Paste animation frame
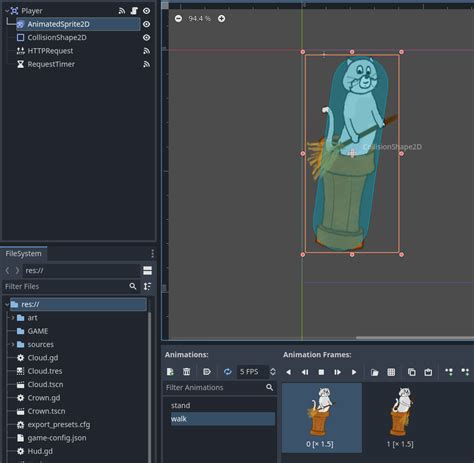The width and height of the screenshot is (474, 463). coord(428,372)
